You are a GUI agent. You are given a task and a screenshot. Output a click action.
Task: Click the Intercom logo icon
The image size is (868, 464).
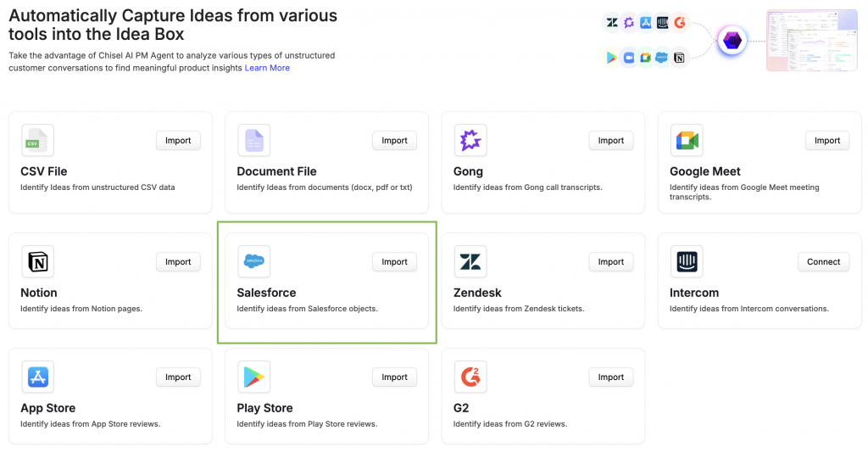[x=686, y=262]
